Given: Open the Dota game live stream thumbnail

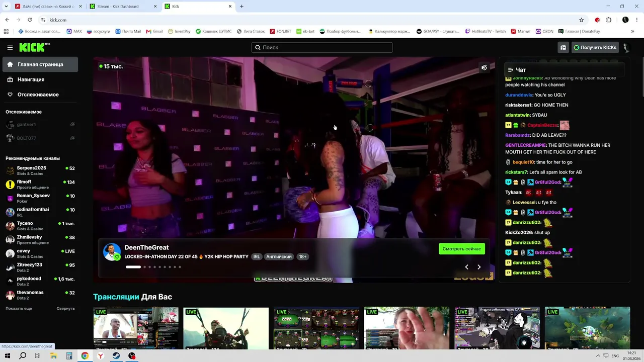Looking at the screenshot, I should click(x=587, y=328).
